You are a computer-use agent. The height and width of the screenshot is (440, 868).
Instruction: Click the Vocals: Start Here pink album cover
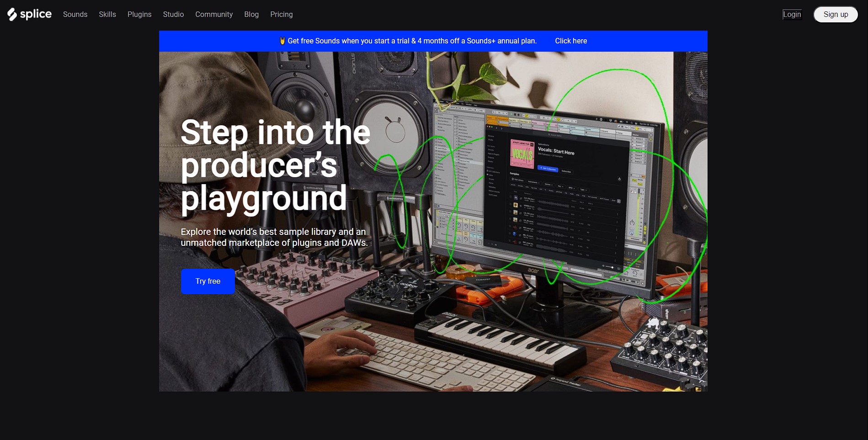pos(522,154)
